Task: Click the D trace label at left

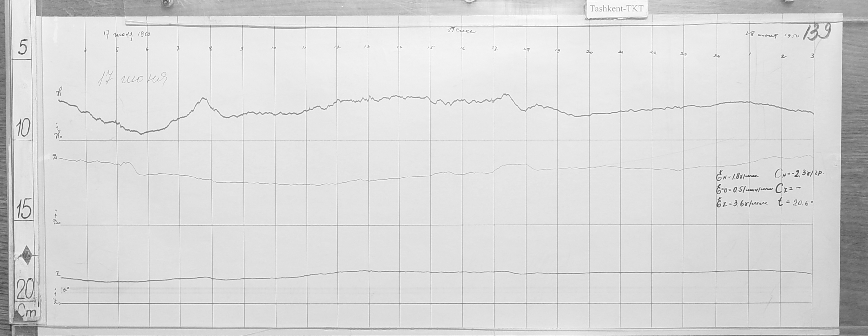Action: pos(55,157)
